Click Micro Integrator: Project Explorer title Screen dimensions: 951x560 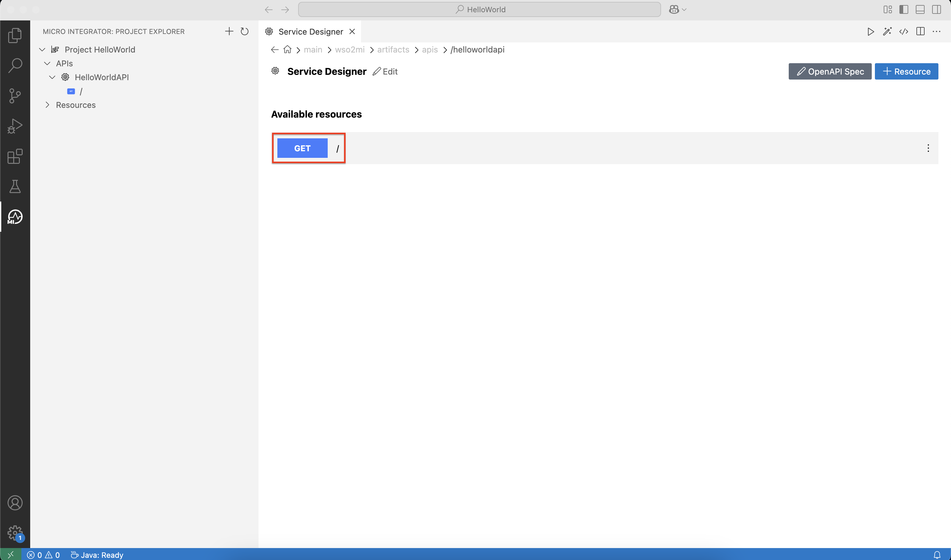pos(114,32)
